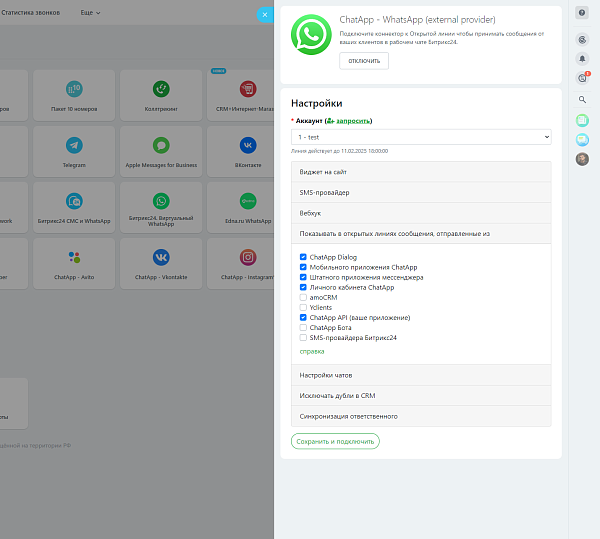Enable SMS-провайдера Битрикс24 checkbox
The height and width of the screenshot is (539, 600).
303,337
